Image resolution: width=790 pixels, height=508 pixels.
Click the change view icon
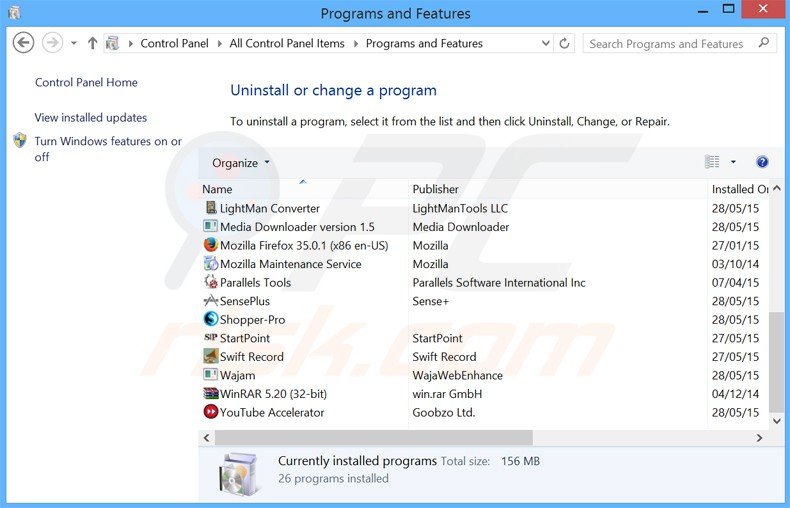click(712, 162)
